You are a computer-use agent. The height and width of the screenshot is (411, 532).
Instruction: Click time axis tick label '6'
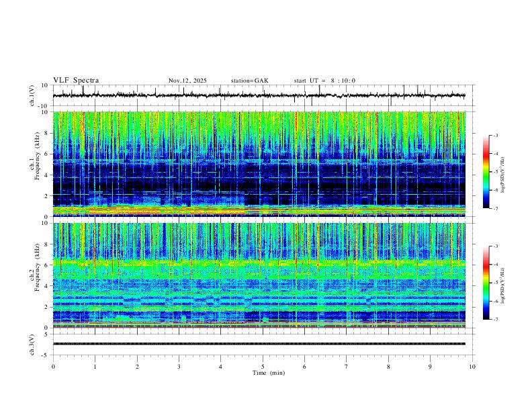click(304, 367)
